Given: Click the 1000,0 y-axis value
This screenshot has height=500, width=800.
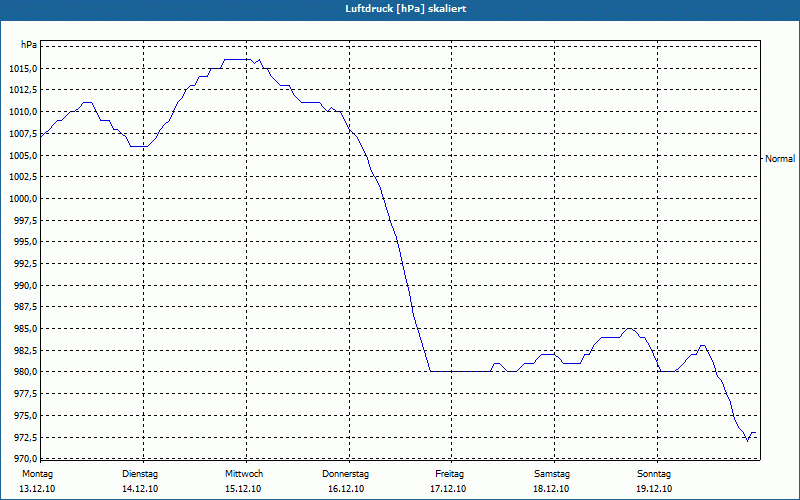Looking at the screenshot, I should click(23, 198).
